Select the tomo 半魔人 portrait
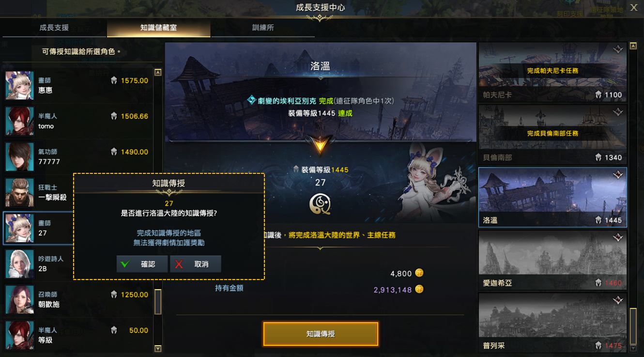This screenshot has width=644, height=357. pos(20,121)
